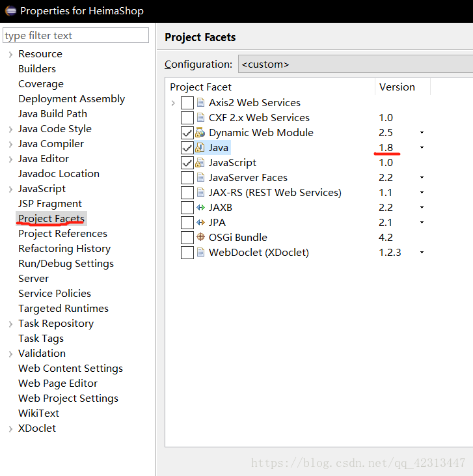Uncheck the Dynamic Web Module checkbox
The width and height of the screenshot is (473, 476).
point(187,133)
